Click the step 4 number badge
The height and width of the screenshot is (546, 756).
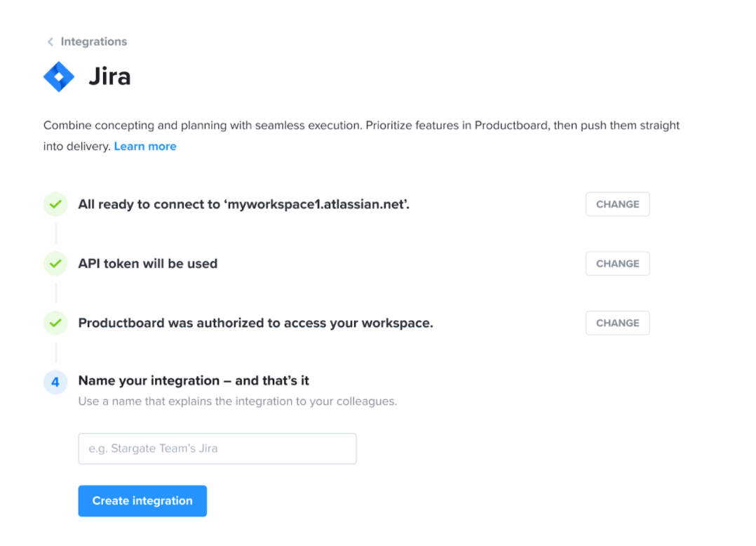point(55,382)
